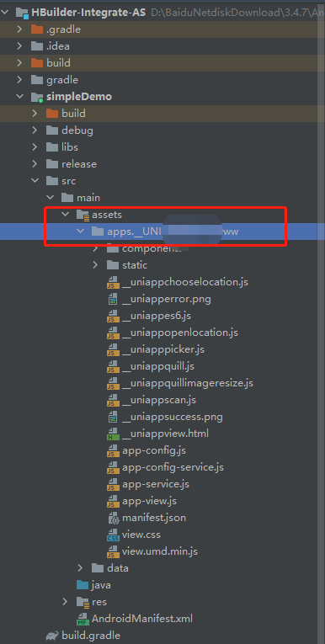Select the app-config-service.js file name
The image size is (325, 644).
[173, 467]
